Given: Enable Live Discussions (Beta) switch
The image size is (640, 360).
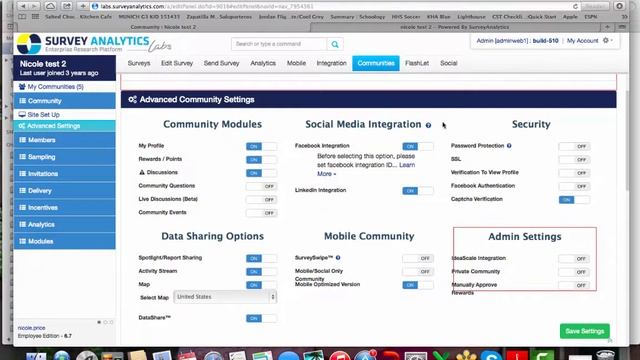Looking at the screenshot, I should (x=261, y=200).
